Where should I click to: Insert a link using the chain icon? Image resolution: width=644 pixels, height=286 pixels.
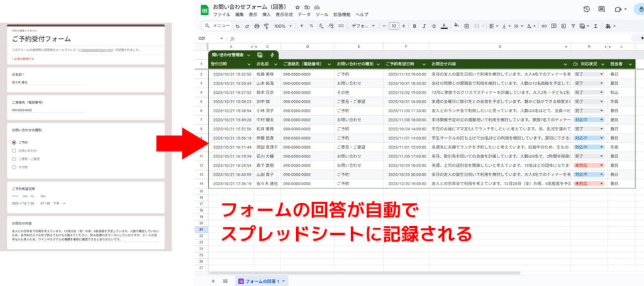(x=544, y=26)
